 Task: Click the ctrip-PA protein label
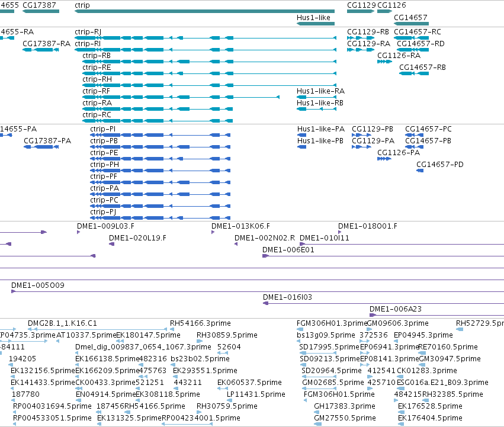(104, 188)
